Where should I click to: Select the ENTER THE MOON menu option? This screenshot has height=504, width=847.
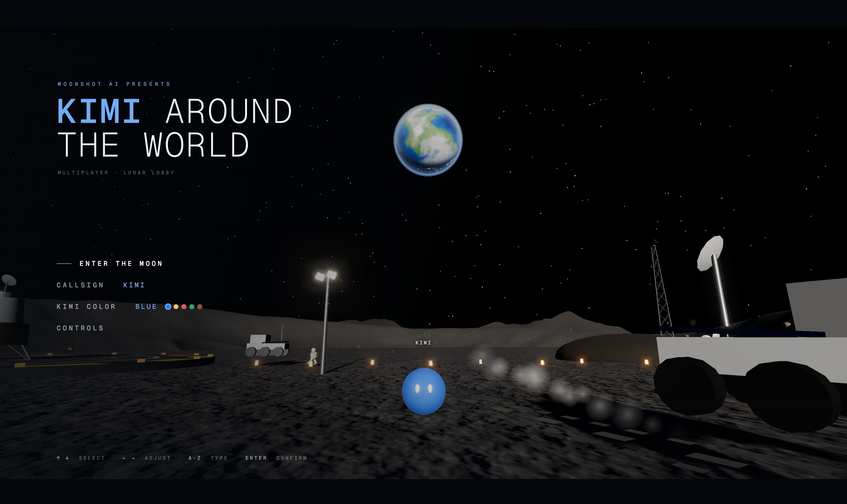(x=121, y=264)
